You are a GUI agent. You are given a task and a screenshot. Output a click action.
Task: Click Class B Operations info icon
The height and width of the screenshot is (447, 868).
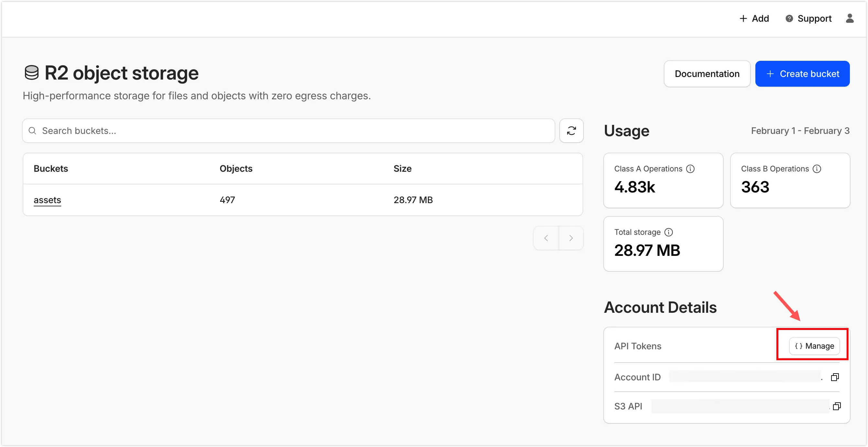[x=817, y=169]
